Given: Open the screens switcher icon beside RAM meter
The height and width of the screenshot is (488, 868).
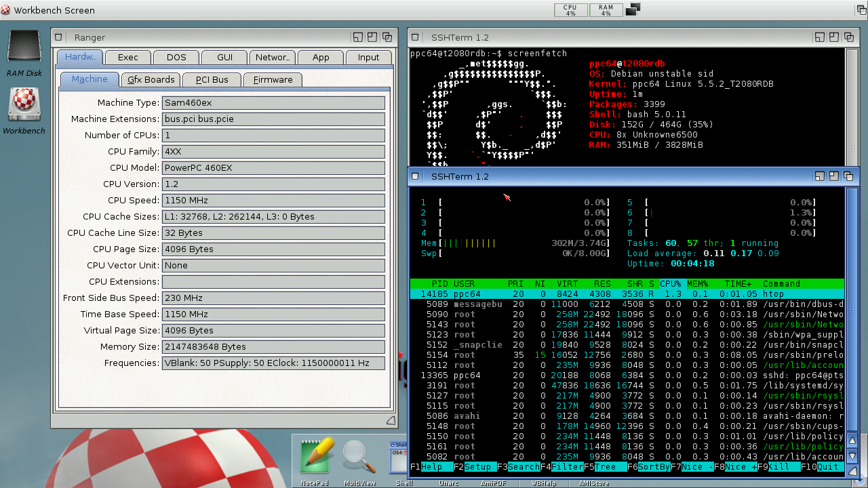Looking at the screenshot, I should click(633, 9).
